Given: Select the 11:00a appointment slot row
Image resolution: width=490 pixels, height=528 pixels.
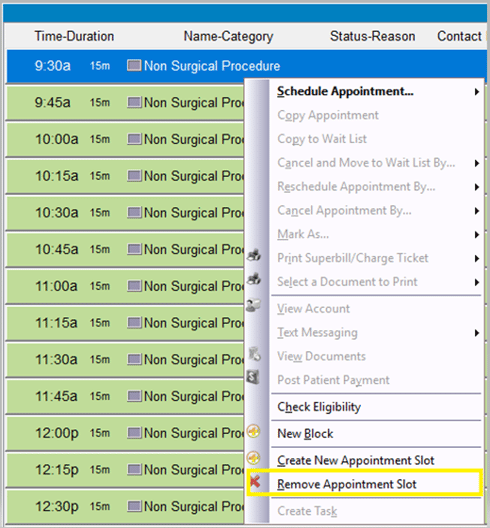Looking at the screenshot, I should click(x=125, y=286).
